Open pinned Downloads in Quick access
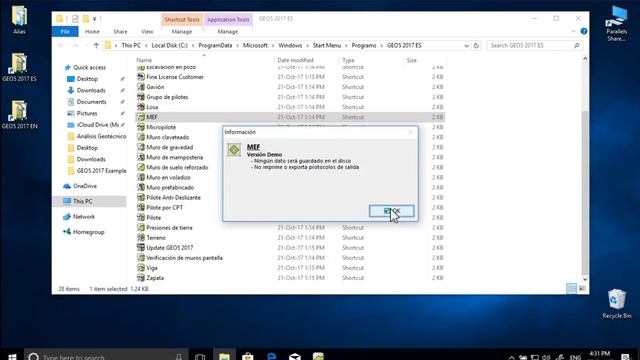The width and height of the screenshot is (640, 360). 91,90
